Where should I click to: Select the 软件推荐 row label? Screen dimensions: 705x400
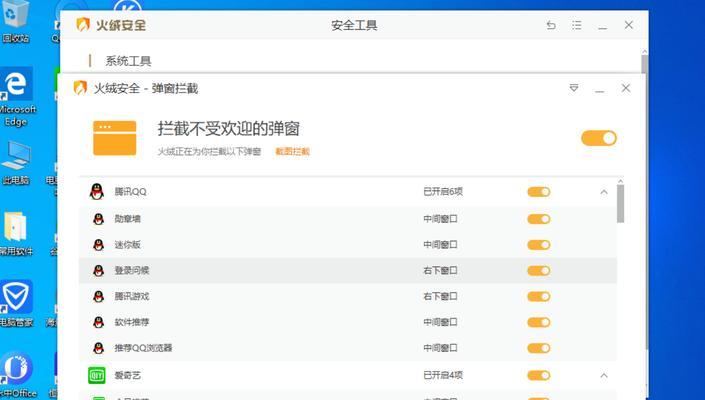[x=132, y=322]
